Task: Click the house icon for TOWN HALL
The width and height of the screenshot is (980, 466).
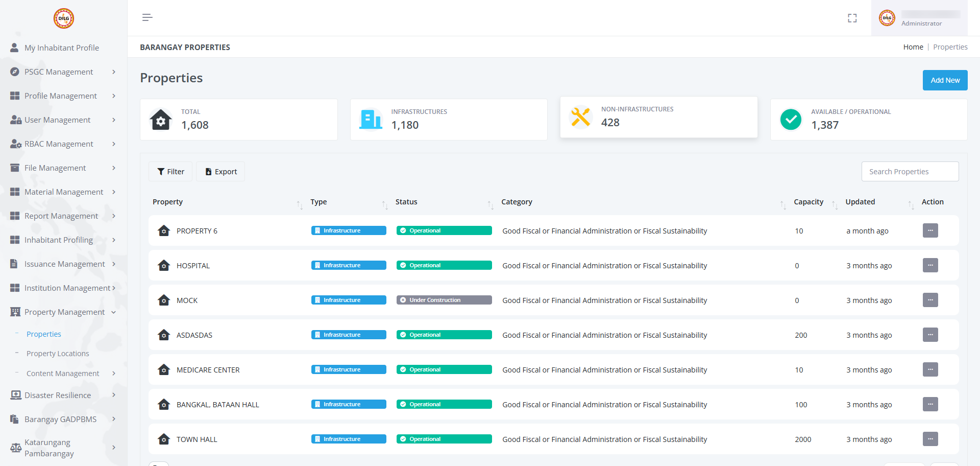Action: tap(164, 439)
